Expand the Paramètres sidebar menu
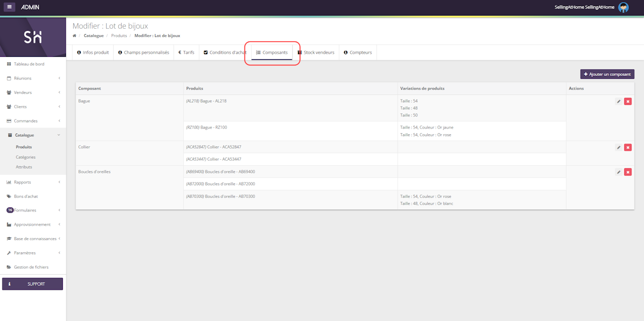 click(33, 253)
